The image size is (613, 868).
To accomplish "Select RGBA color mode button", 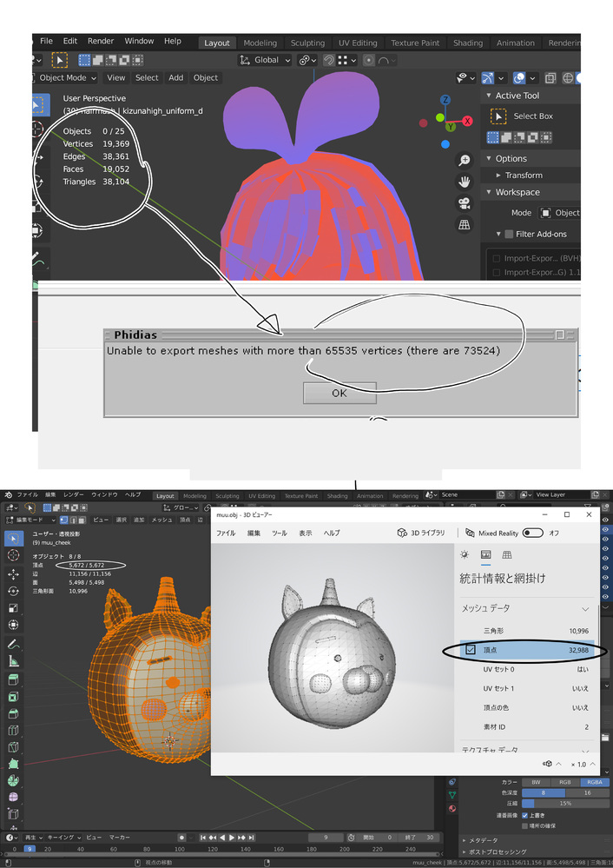I will click(595, 782).
